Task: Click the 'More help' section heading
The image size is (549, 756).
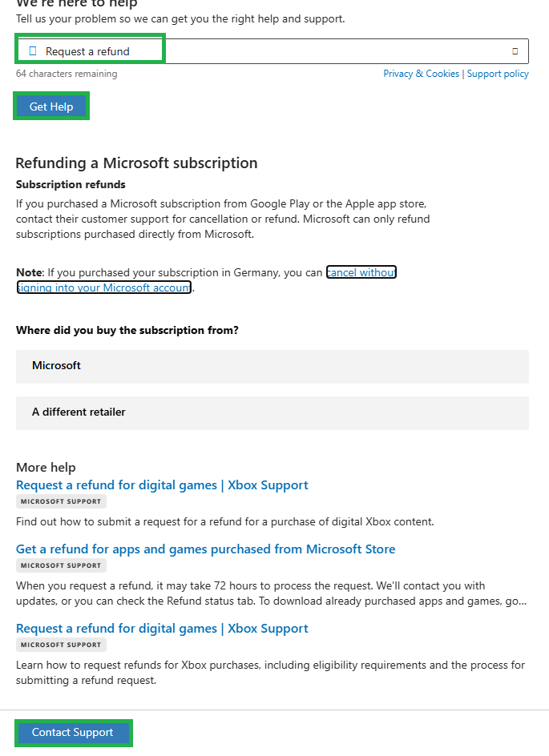Action: tap(46, 467)
